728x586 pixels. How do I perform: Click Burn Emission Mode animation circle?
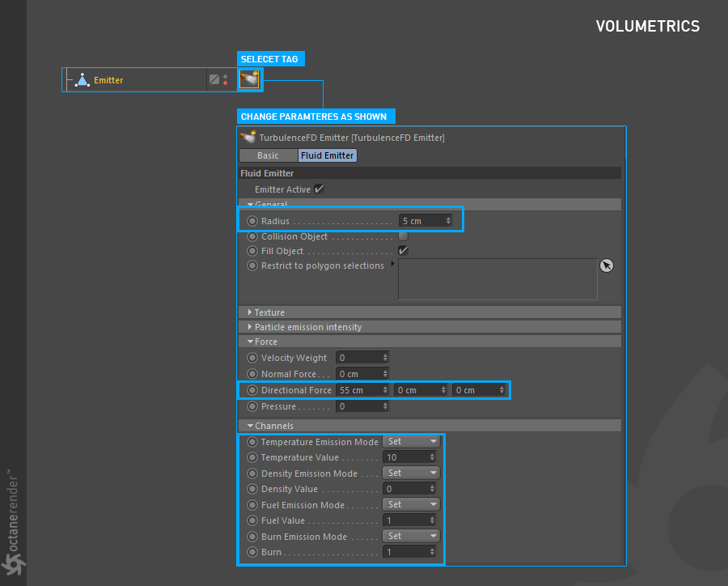(252, 537)
